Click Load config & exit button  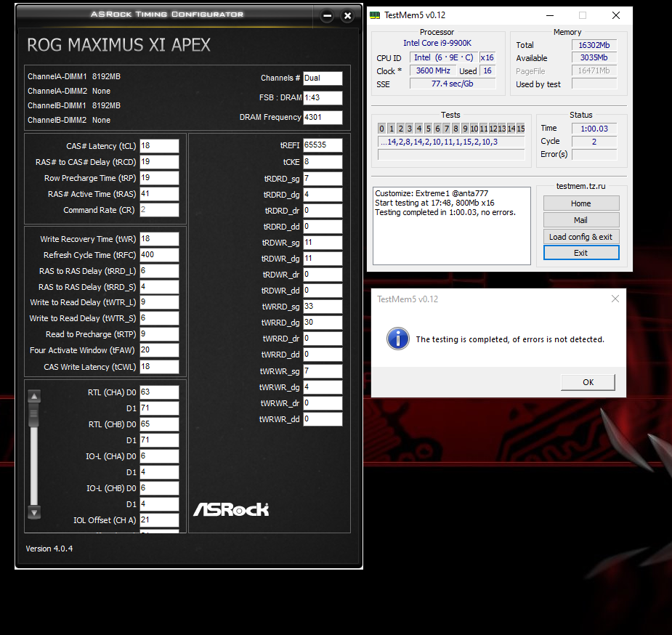click(581, 237)
